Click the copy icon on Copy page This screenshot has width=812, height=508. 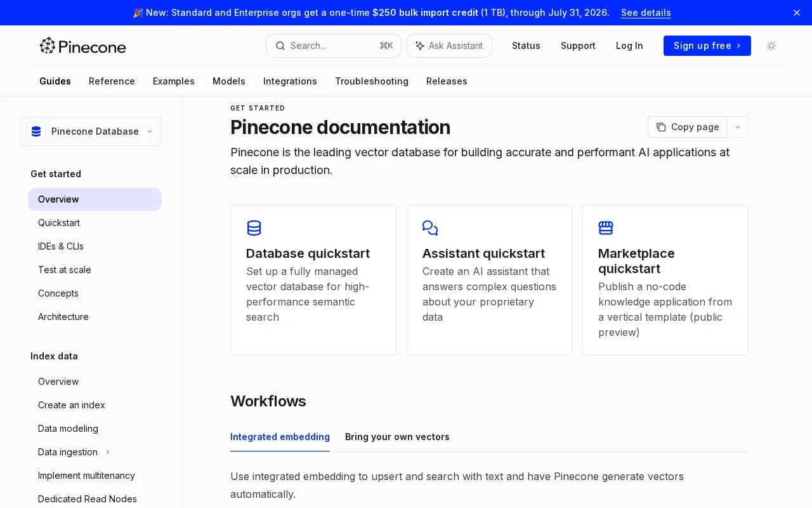coord(661,127)
